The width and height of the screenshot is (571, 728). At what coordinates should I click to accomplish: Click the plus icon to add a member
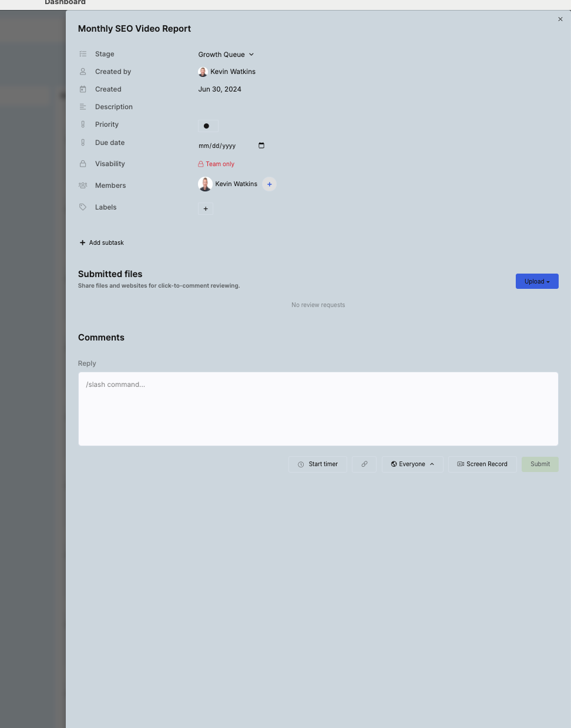269,184
